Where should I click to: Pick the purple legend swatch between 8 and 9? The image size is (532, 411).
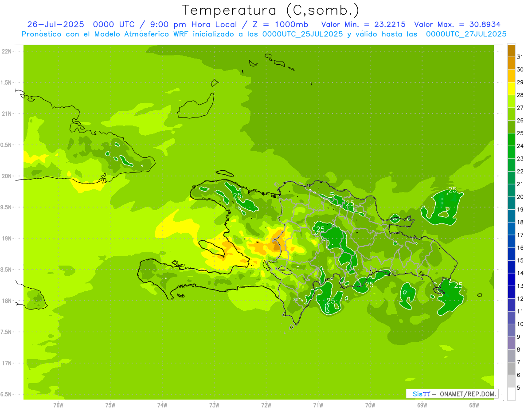511,343
